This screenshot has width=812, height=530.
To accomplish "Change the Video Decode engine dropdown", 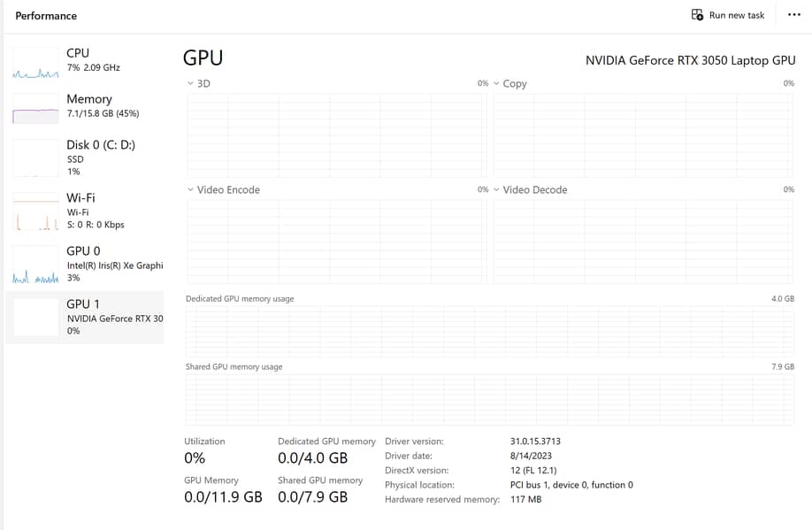I will [496, 189].
